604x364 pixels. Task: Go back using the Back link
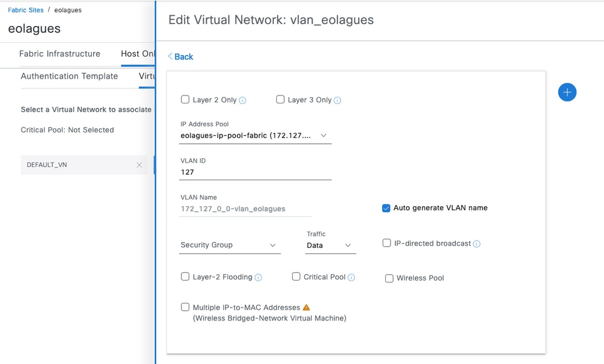[181, 57]
